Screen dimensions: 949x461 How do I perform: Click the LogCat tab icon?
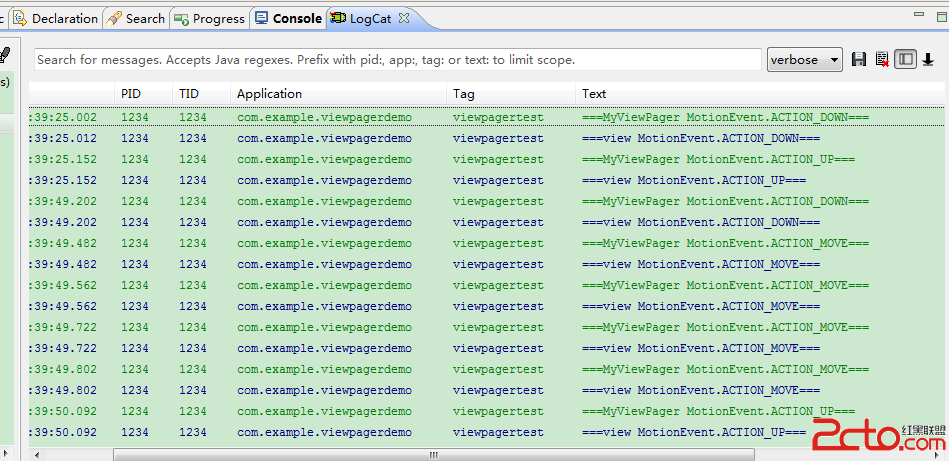coord(338,18)
